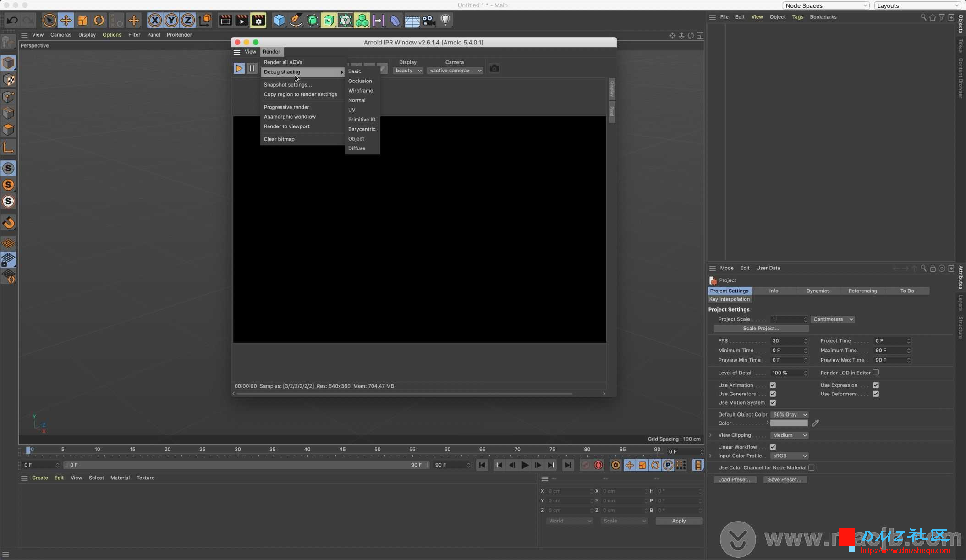Pause the Arnold IPR render

click(x=252, y=68)
